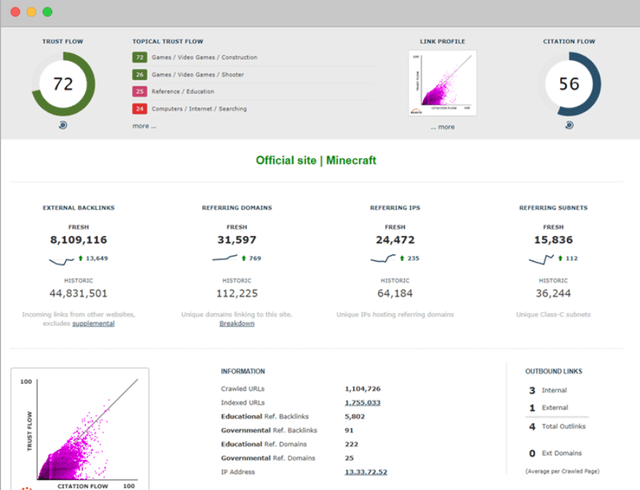
Task: Click the pink 25 Reference Education badge
Action: pos(140,91)
